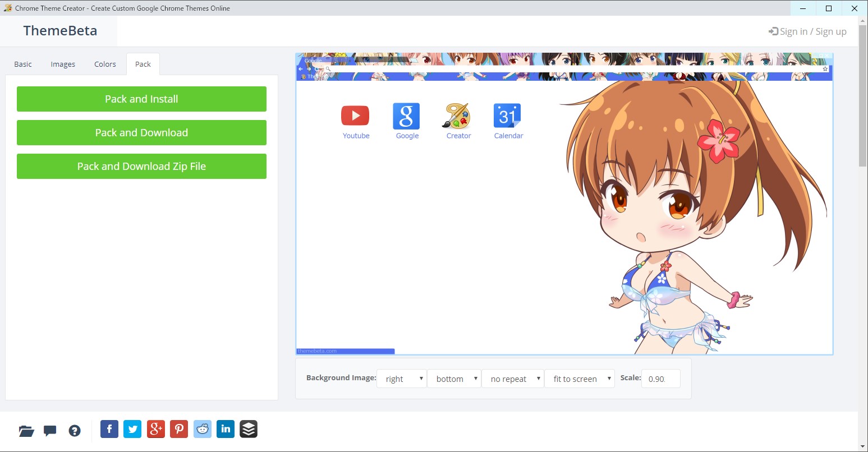The width and height of the screenshot is (868, 452).
Task: Share via Buffer stack icon
Action: point(249,429)
